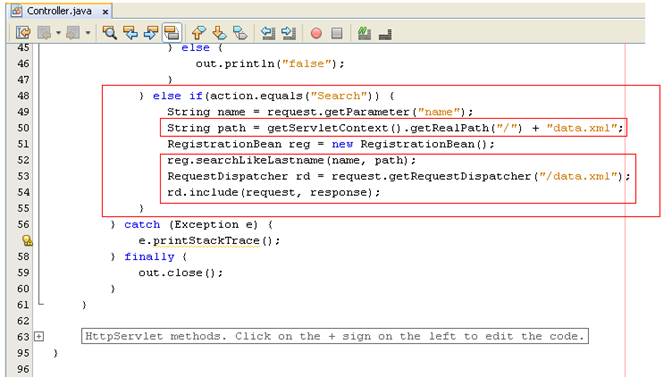Click Shift Line Right icon
This screenshot has height=386, width=672.
click(288, 33)
